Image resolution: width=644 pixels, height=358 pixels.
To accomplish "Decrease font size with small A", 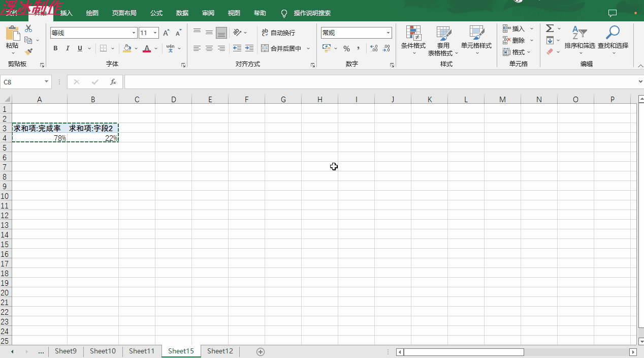I will tap(178, 33).
